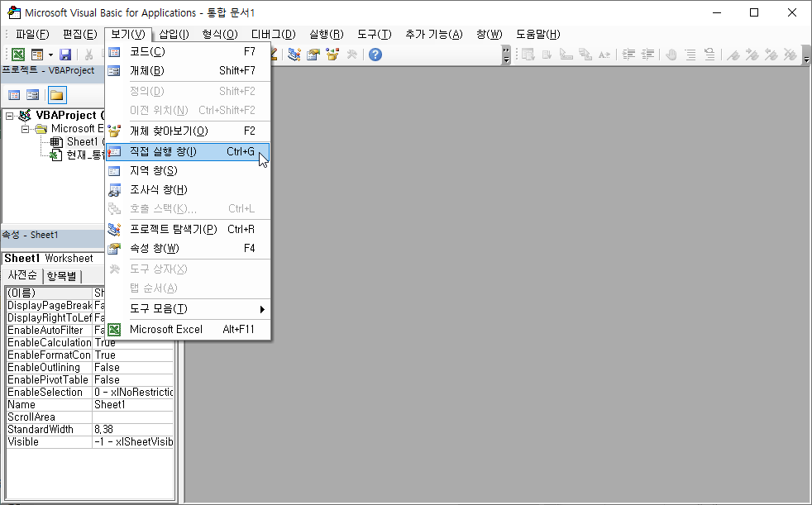Choose Microsoft Excel entry in View menu

pos(188,330)
